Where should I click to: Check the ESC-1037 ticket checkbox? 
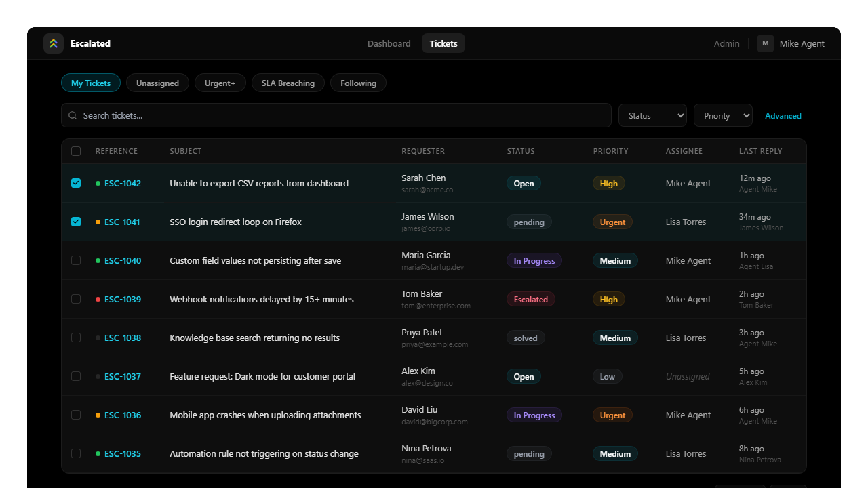76,376
